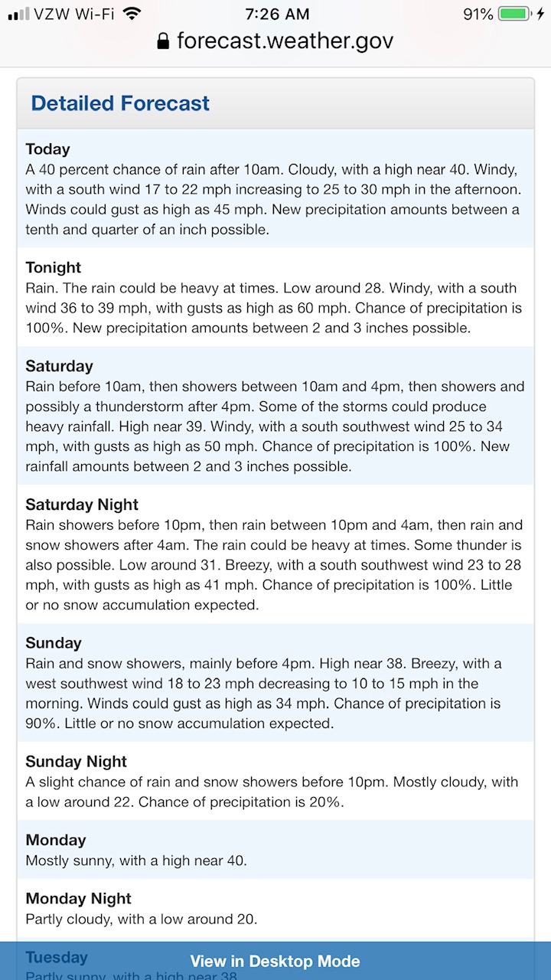Viewport: 551px width, 980px height.
Task: Tap the 91% battery percentage
Action: pyautogui.click(x=478, y=14)
